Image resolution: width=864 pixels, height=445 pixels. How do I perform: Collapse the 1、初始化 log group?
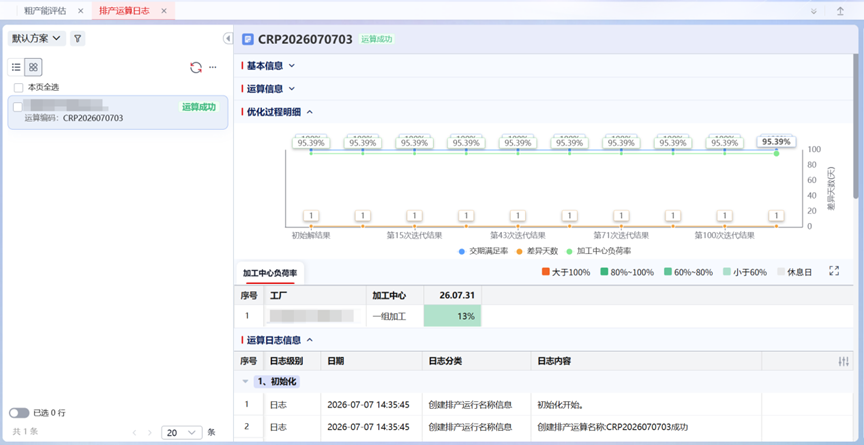(245, 381)
